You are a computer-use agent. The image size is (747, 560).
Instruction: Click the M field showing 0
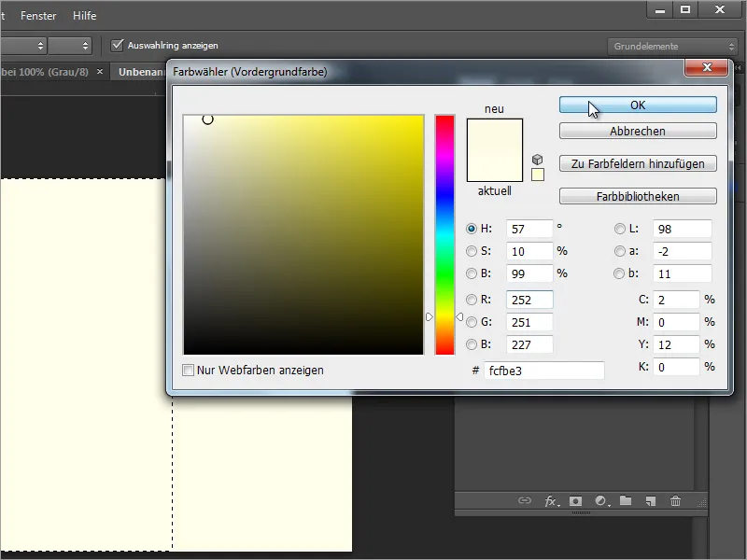[x=676, y=322]
